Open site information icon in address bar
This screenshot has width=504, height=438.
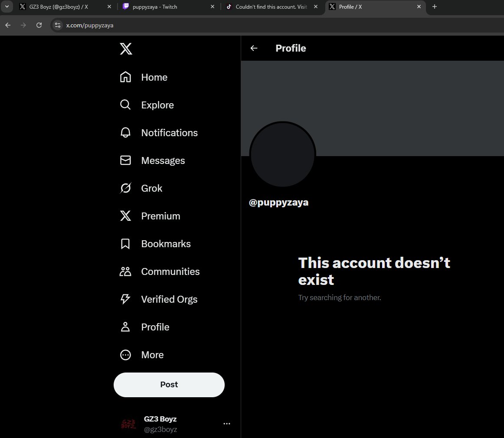click(x=58, y=25)
